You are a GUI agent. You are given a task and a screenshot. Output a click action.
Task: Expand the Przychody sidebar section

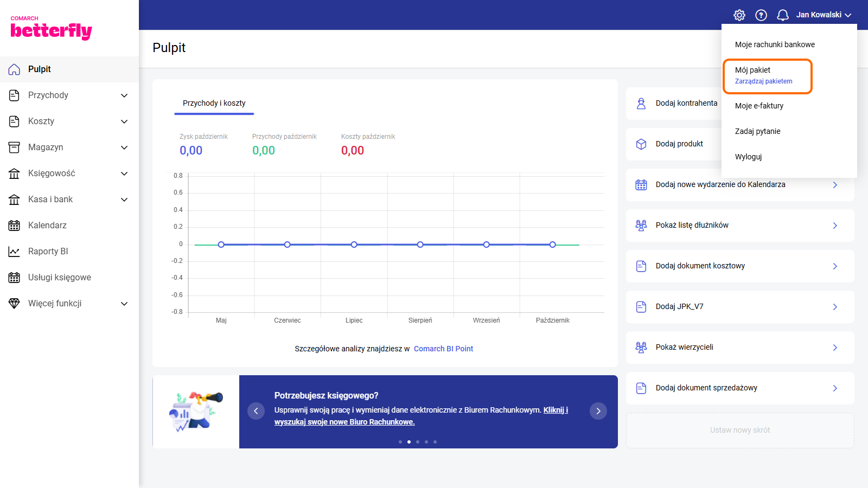[x=124, y=95]
